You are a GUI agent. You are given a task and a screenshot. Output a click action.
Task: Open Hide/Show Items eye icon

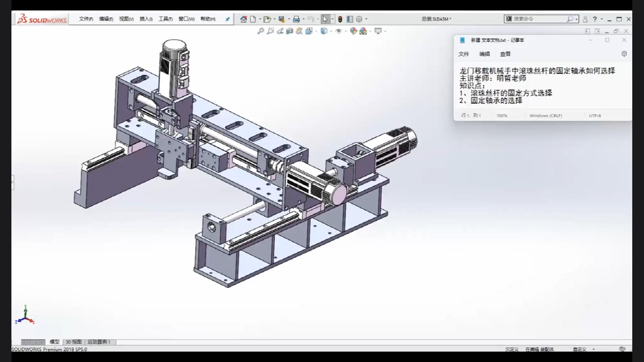tap(339, 31)
